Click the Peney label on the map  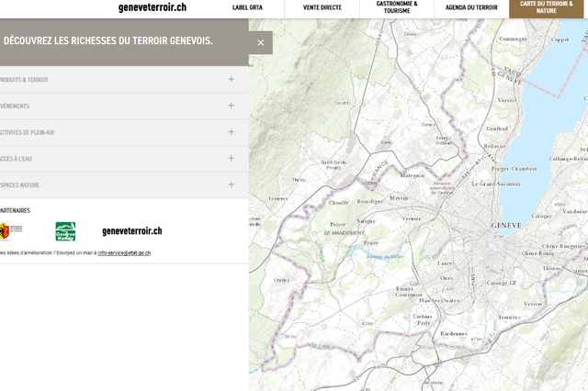click(371, 243)
